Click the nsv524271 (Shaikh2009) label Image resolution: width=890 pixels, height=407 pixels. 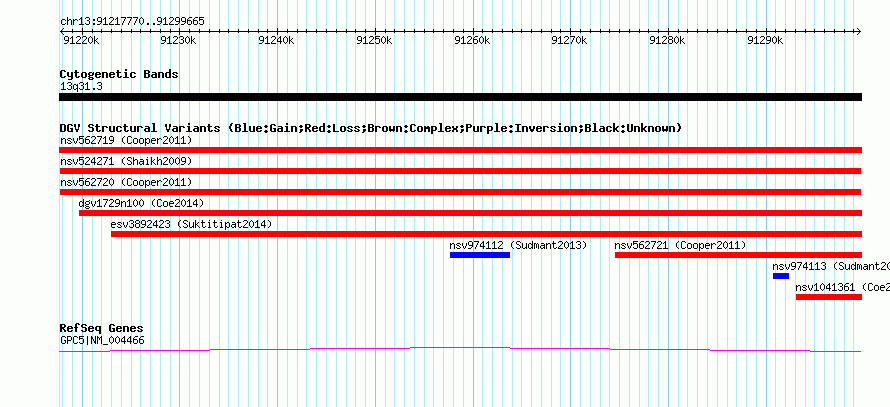click(x=126, y=161)
